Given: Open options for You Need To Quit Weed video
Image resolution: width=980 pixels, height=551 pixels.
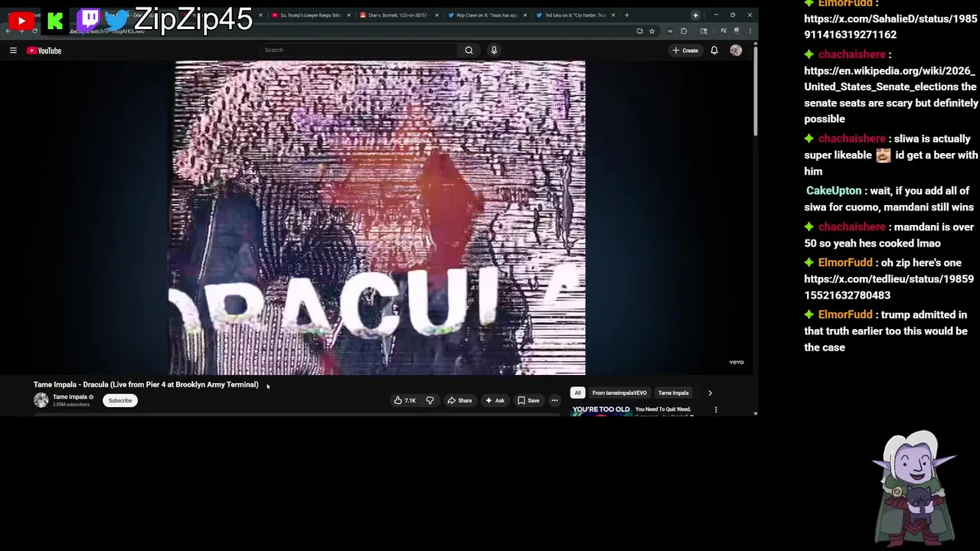Looking at the screenshot, I should (x=716, y=410).
